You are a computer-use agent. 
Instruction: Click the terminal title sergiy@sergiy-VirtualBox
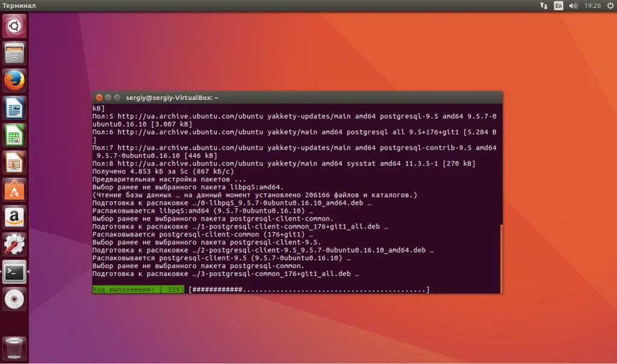[x=172, y=98]
